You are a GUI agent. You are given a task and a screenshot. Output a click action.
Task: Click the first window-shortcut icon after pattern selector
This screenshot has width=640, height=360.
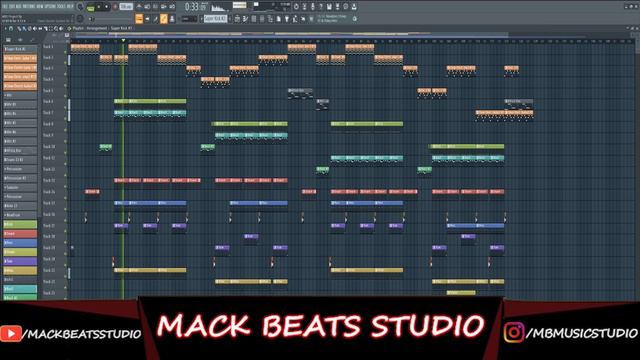point(237,19)
